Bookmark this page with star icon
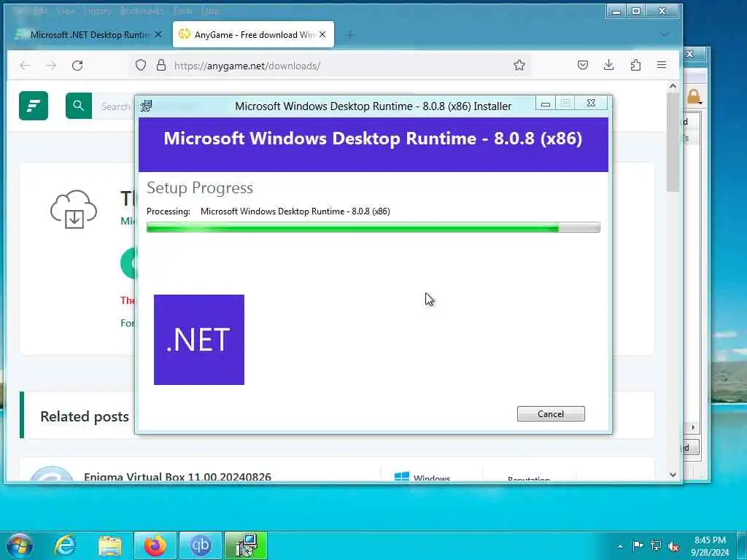This screenshot has height=560, width=747. tap(519, 65)
